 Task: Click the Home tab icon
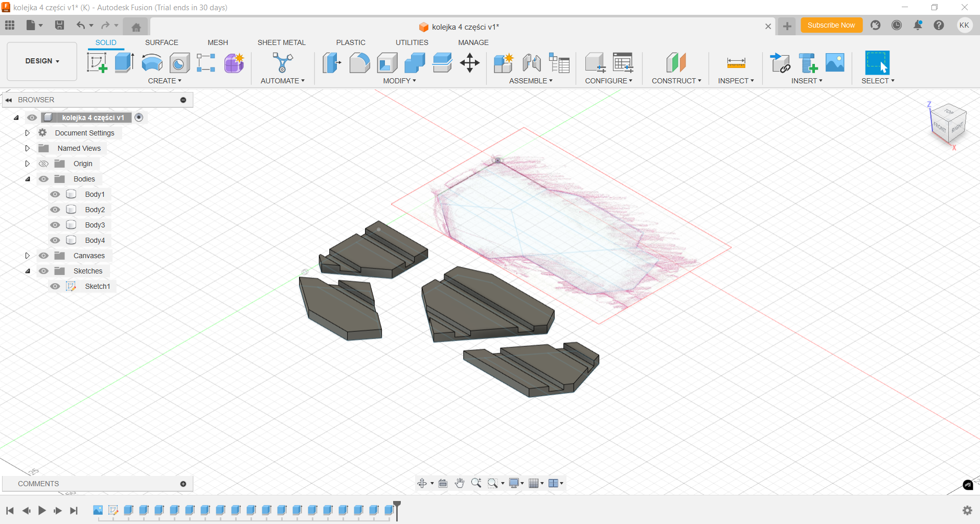(136, 27)
